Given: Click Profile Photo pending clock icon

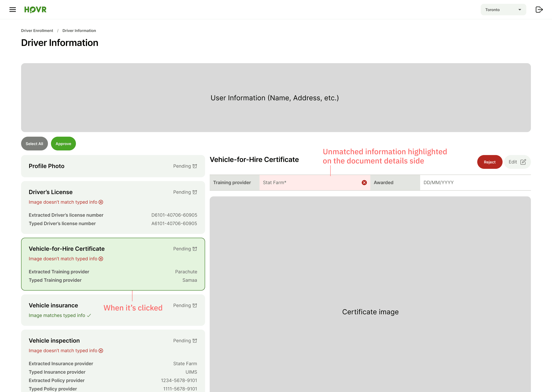Looking at the screenshot, I should [195, 166].
